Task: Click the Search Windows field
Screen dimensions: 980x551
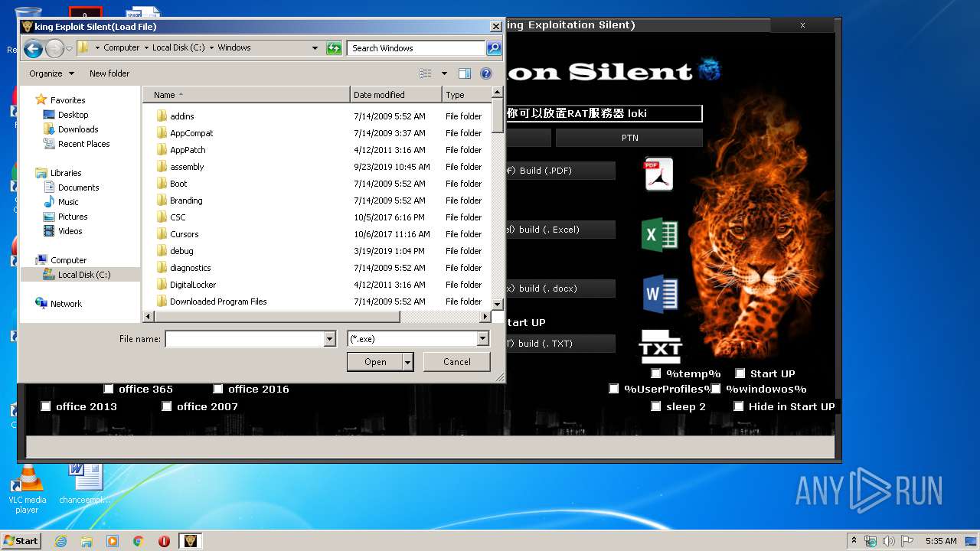Action: coord(417,48)
